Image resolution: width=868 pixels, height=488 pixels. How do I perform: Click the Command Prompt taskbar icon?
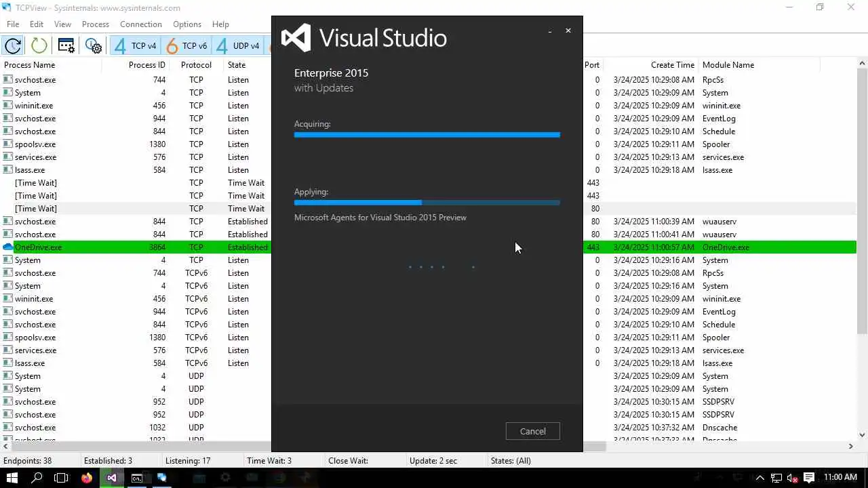(x=137, y=478)
